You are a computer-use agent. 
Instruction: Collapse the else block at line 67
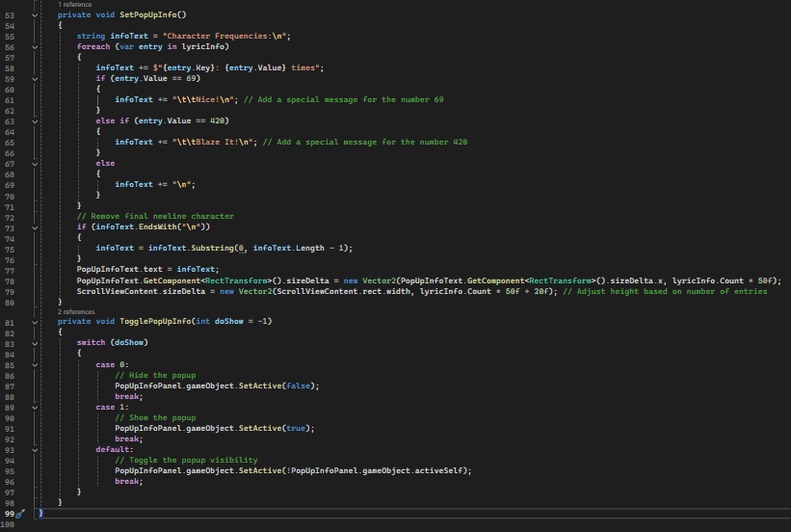[x=37, y=163]
